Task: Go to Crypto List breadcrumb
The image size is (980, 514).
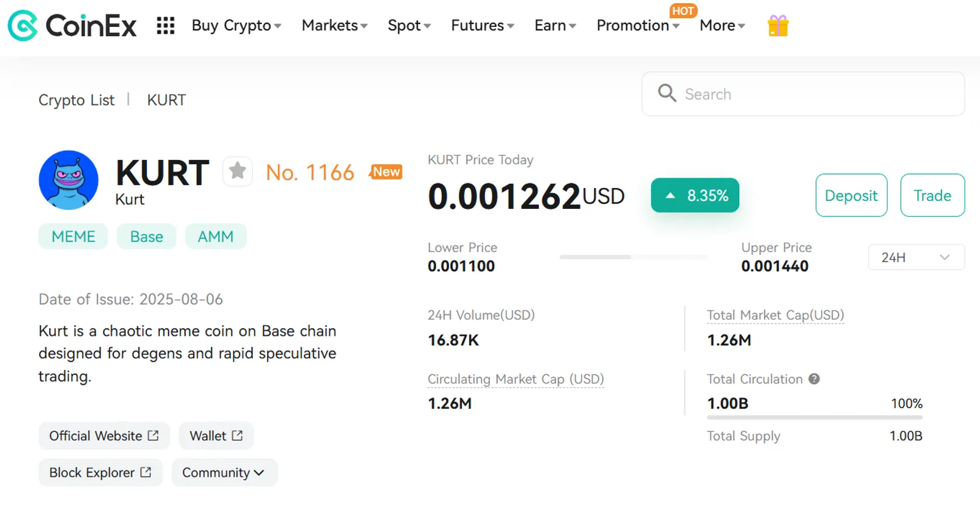Action: click(77, 100)
